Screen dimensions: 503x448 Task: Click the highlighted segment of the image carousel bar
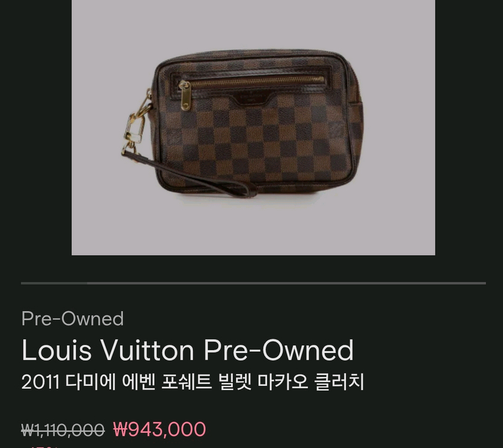(x=54, y=283)
